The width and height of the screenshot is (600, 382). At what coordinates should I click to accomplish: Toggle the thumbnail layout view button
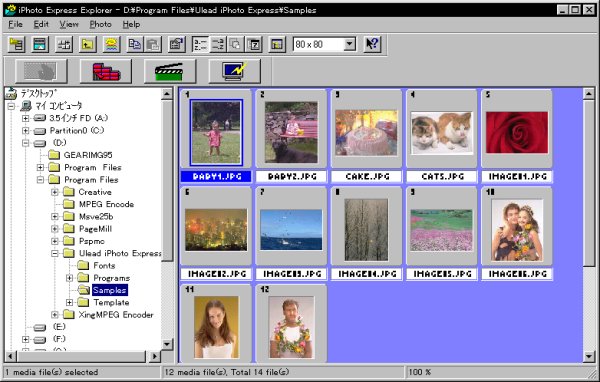coord(277,44)
